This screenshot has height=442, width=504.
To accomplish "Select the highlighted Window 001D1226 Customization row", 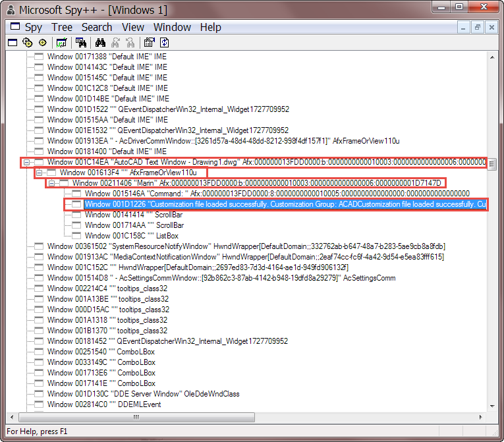I will click(285, 204).
